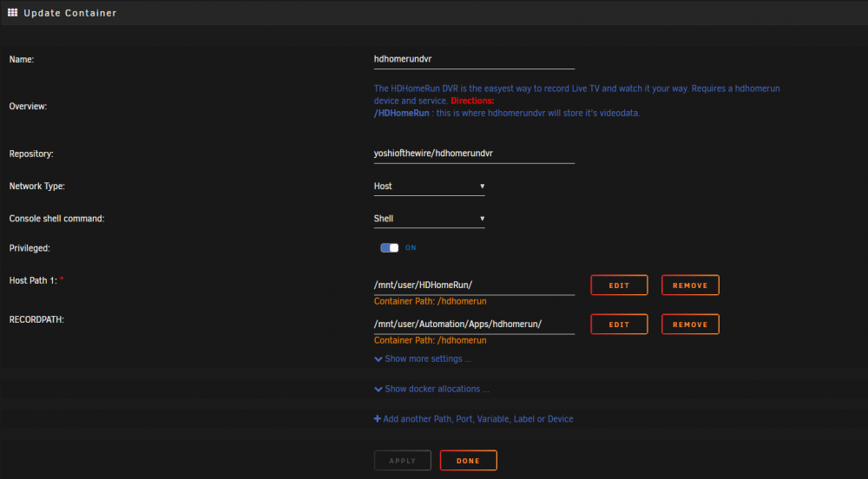Click the ON label next to Privileged switch
The height and width of the screenshot is (479, 868).
pos(411,248)
